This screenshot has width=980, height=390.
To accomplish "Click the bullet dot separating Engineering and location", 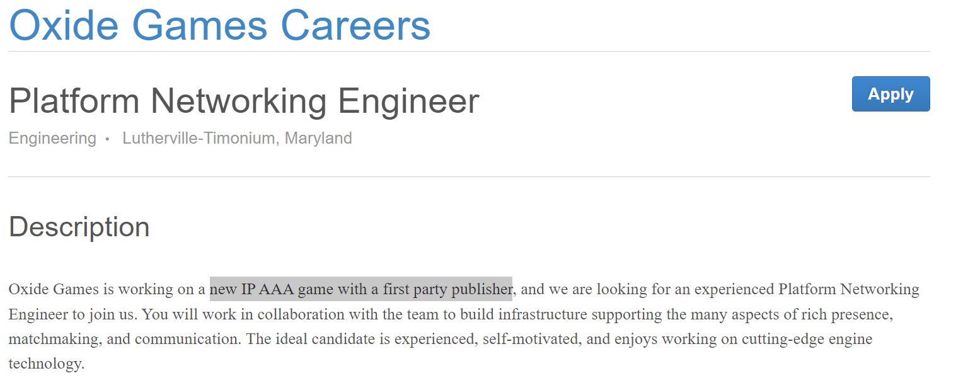I will click(108, 139).
